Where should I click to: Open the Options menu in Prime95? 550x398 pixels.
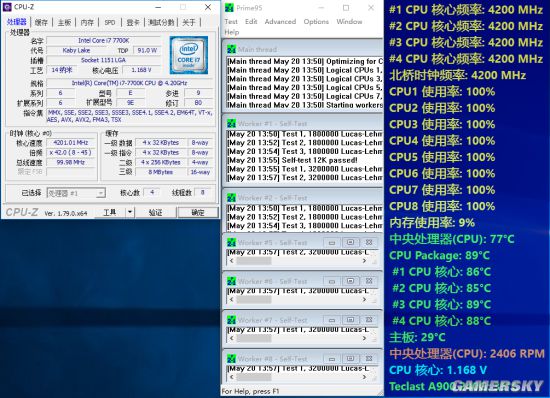coord(316,22)
